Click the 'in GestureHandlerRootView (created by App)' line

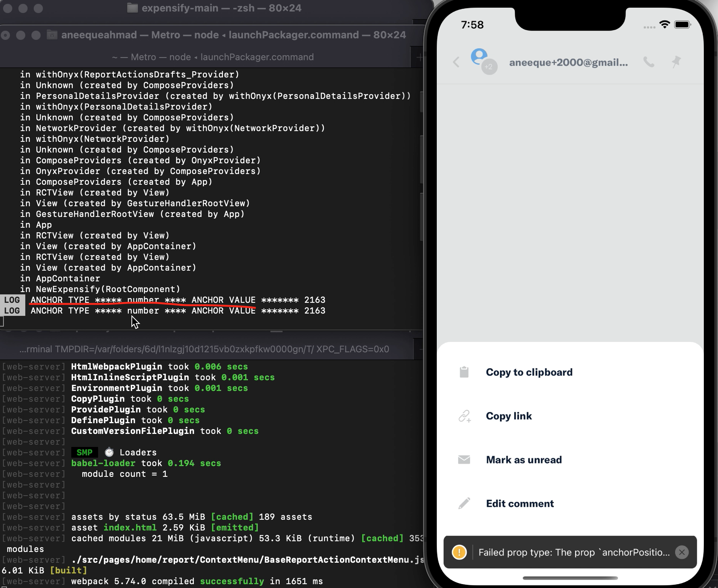(132, 214)
